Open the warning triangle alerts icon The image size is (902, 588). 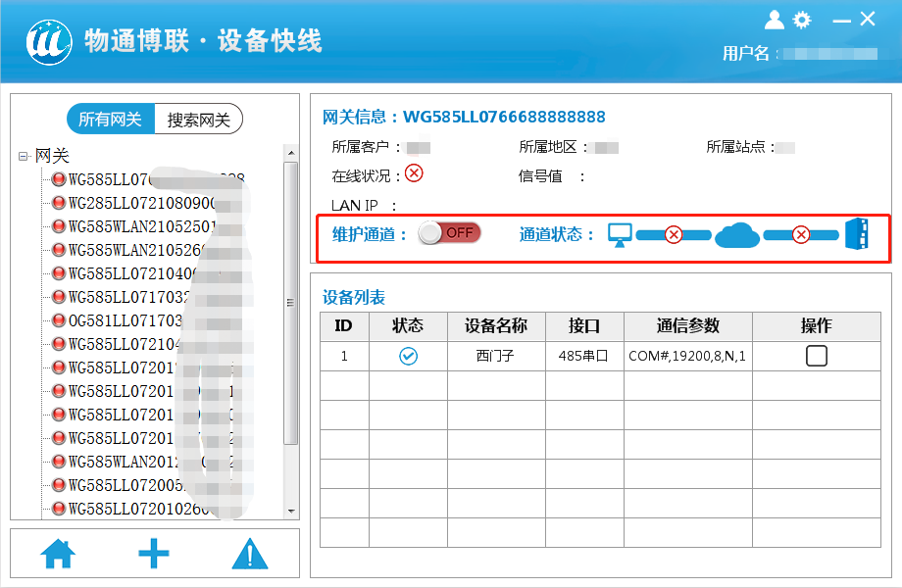[x=250, y=555]
